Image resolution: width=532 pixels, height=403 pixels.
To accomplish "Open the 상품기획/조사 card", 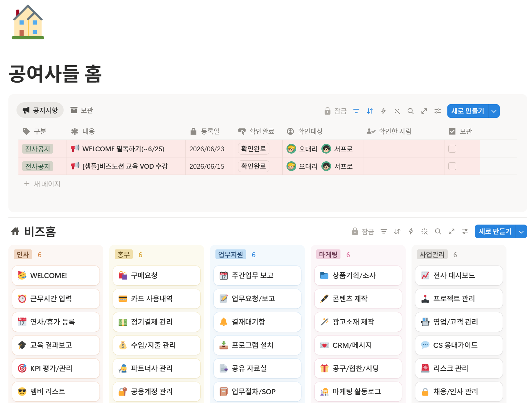I will (x=358, y=276).
